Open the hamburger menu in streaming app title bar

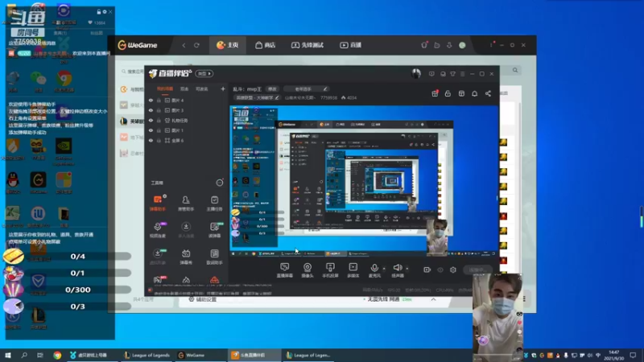pyautogui.click(x=462, y=74)
